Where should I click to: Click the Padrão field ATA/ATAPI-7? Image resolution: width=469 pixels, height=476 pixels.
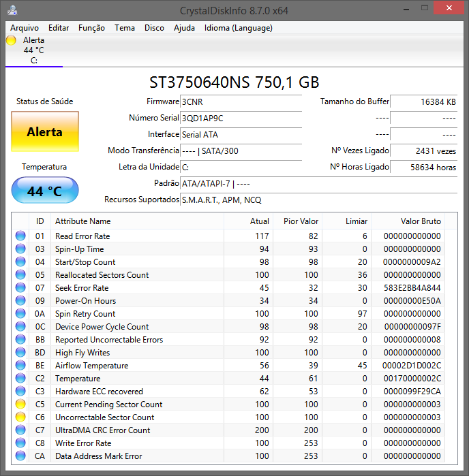click(319, 184)
